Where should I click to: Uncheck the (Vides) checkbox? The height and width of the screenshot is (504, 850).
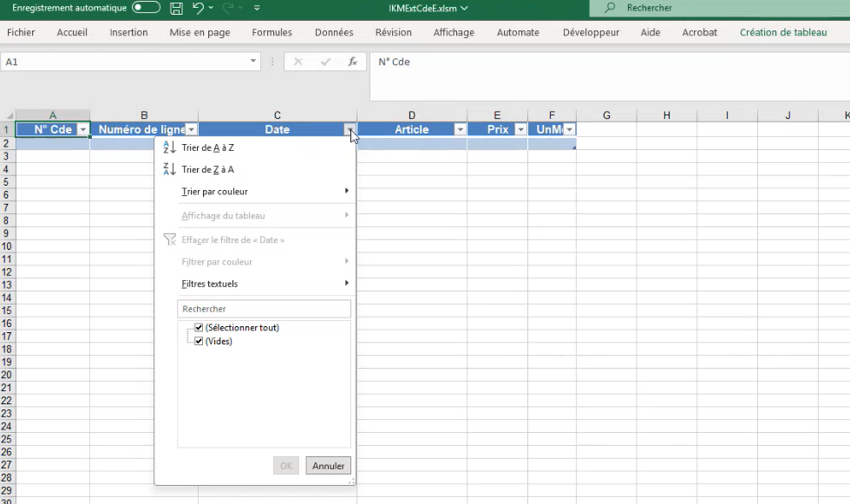199,341
